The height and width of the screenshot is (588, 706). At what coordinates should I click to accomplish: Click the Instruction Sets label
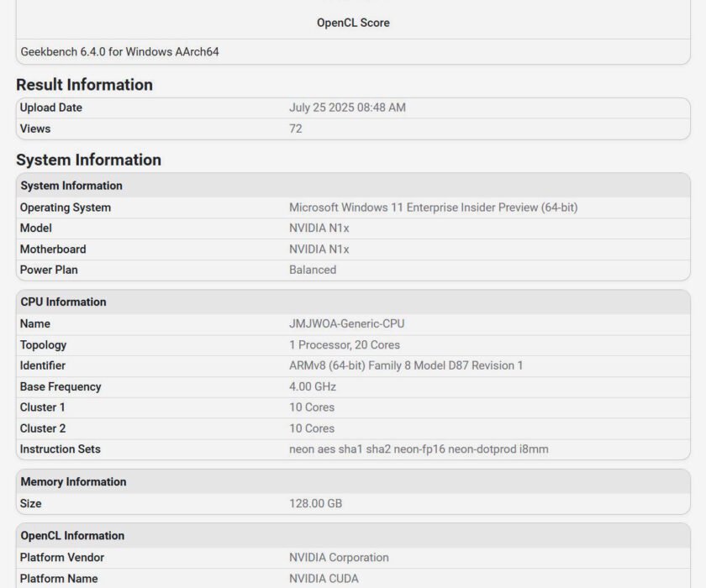(x=60, y=449)
